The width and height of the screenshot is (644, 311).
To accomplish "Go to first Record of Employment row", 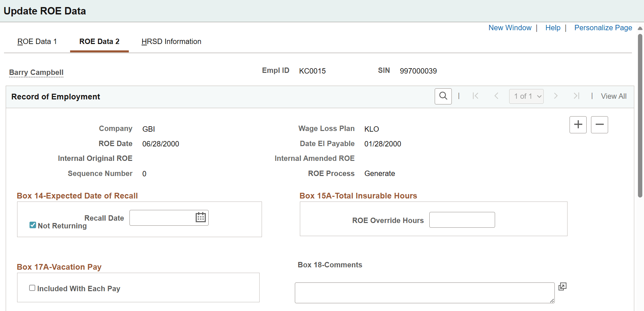I will click(475, 96).
